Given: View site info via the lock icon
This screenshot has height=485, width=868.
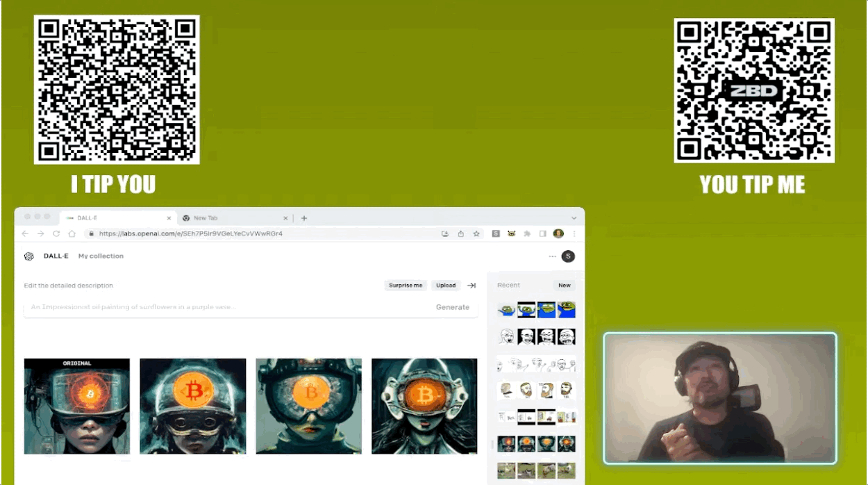Looking at the screenshot, I should pos(91,234).
